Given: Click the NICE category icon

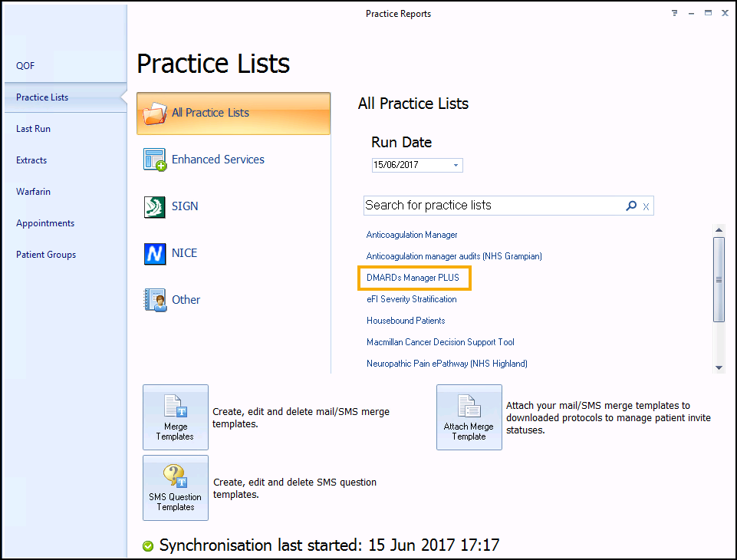Looking at the screenshot, I should point(155,254).
